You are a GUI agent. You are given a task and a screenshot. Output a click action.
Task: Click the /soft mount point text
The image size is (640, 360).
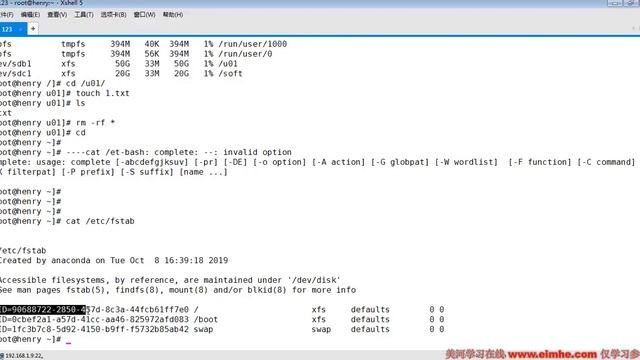230,73
